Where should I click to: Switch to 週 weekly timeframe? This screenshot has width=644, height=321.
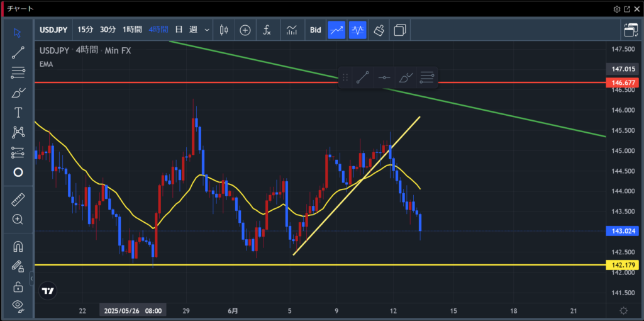193,30
